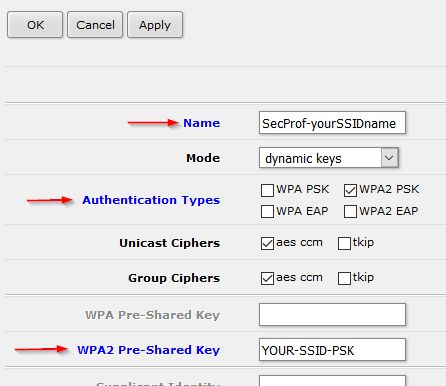Select the Authentication Types label

coord(151,200)
